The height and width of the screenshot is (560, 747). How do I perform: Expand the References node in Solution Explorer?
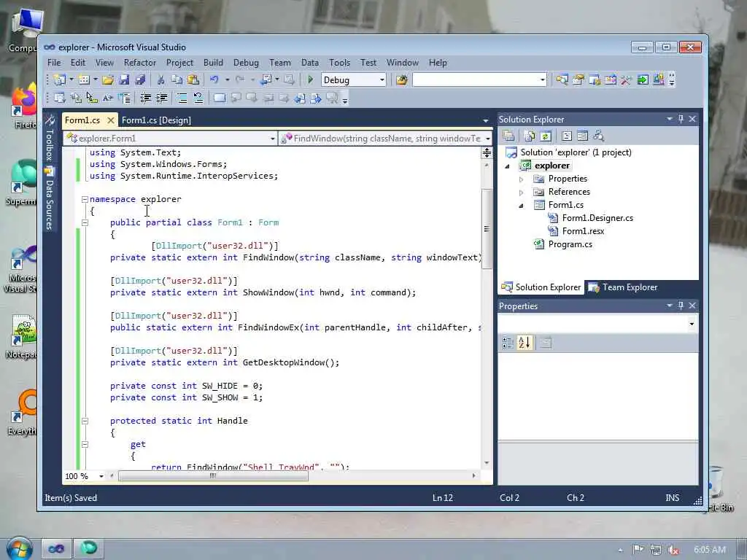(x=521, y=192)
